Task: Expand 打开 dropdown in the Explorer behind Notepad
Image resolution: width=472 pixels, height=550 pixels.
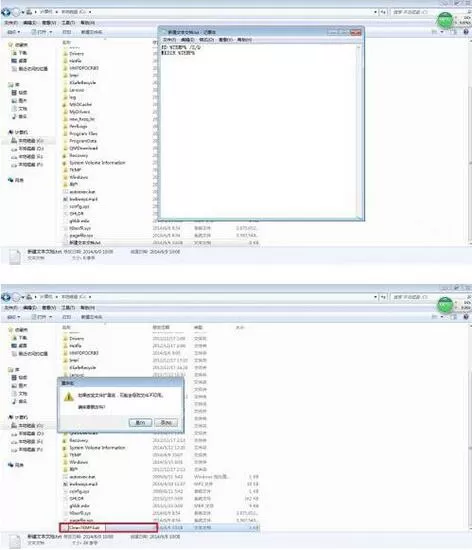Action: click(42, 32)
